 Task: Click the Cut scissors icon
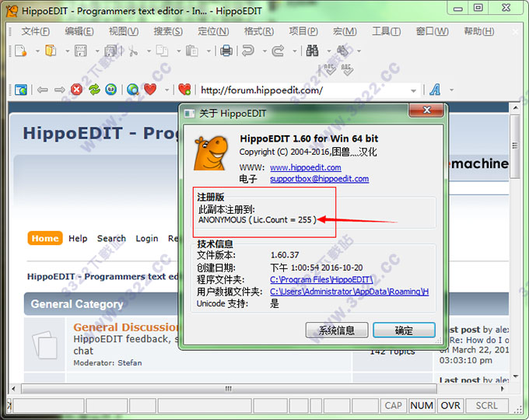click(x=133, y=51)
